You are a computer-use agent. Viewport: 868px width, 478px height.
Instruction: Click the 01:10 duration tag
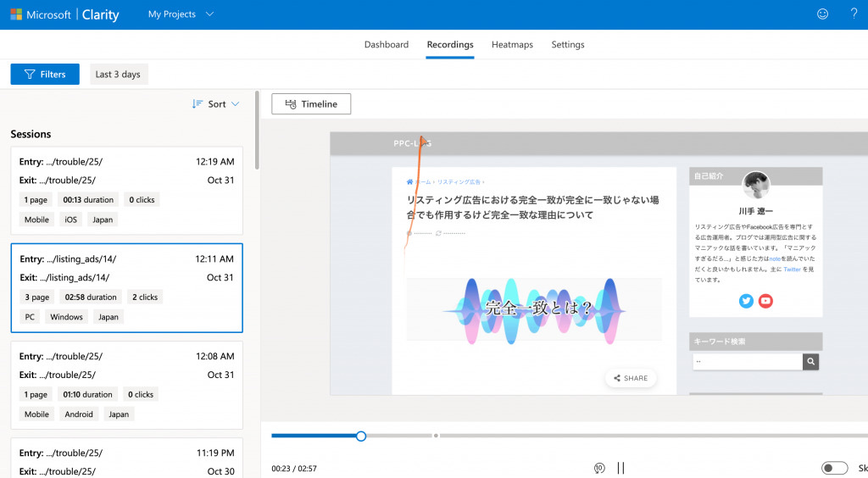(x=87, y=394)
